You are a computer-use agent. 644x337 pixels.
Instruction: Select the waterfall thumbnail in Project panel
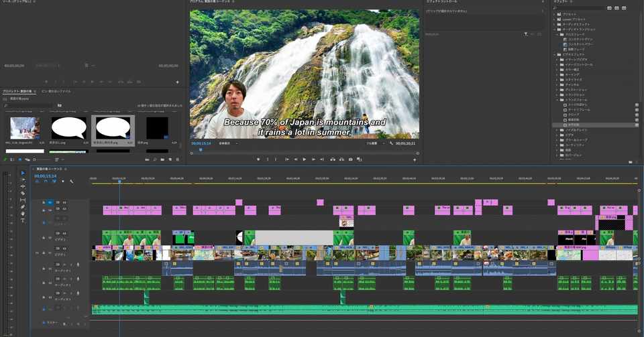(25, 129)
